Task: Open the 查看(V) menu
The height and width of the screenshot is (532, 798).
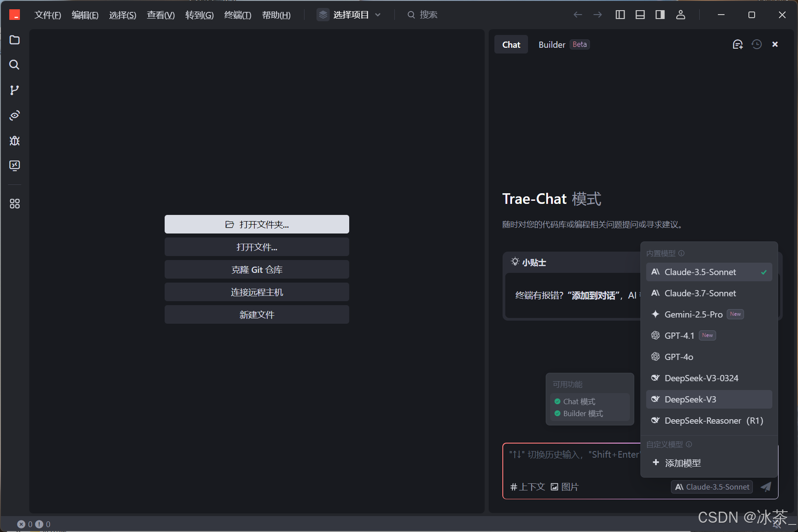Action: pos(161,15)
